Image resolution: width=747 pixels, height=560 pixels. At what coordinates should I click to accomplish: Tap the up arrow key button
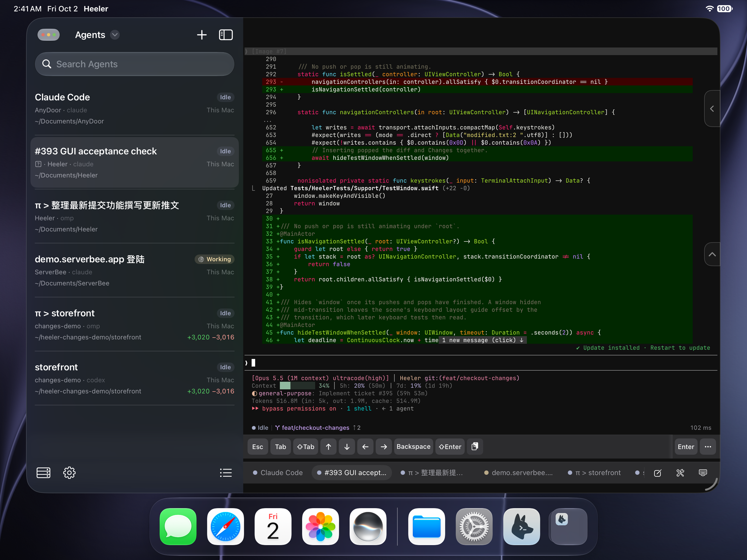329,447
